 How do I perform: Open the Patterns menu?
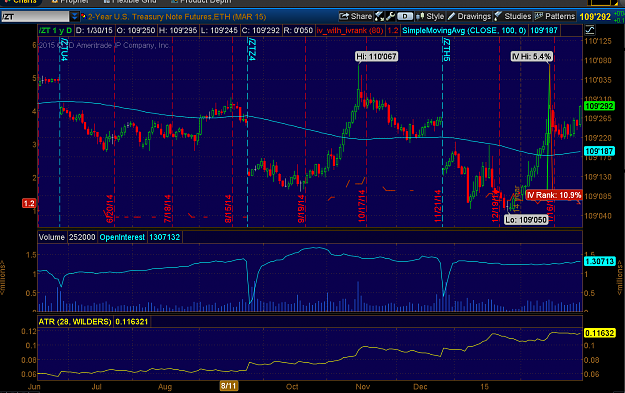pyautogui.click(x=555, y=16)
